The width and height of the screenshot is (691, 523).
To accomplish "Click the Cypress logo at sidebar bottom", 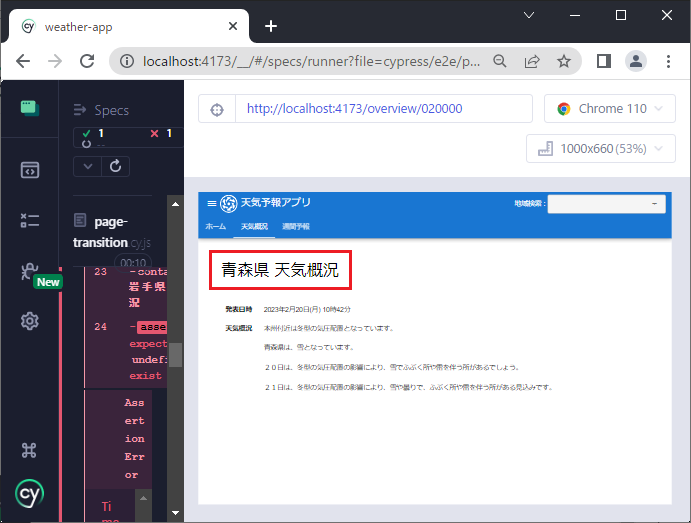I will pyautogui.click(x=30, y=494).
